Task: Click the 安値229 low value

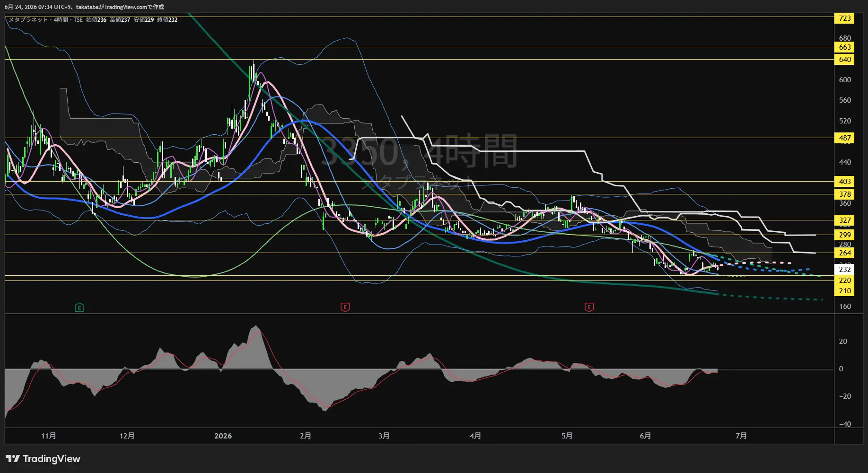Action: 144,20
